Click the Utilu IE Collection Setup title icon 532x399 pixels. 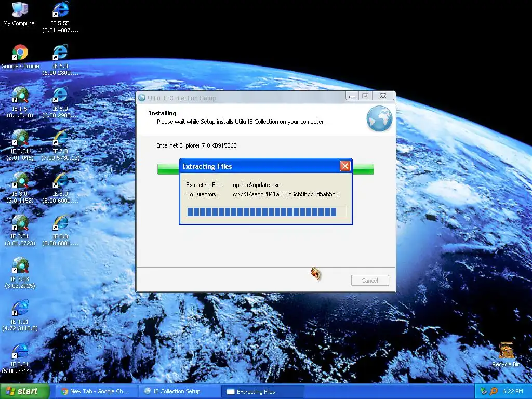click(142, 98)
